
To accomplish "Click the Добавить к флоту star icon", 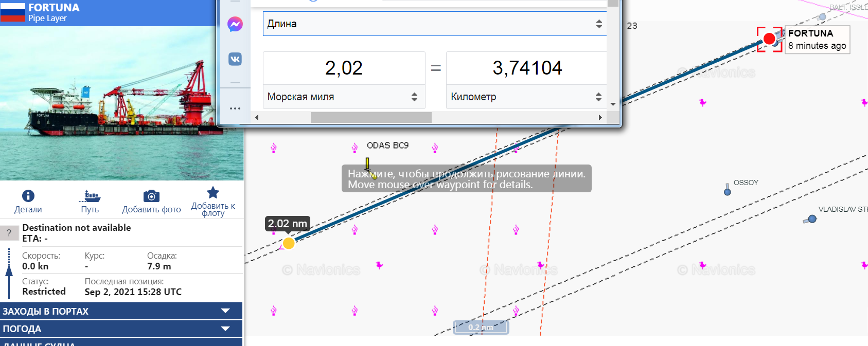I will point(212,193).
